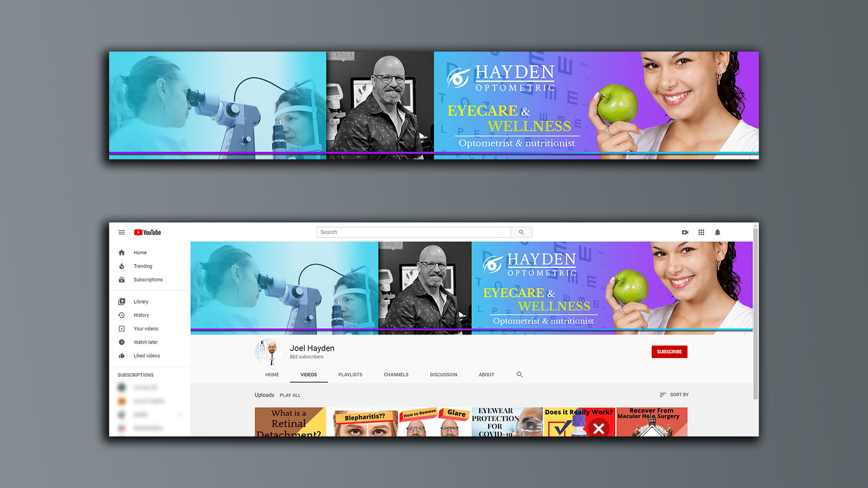Click the Your videos sidebar label
This screenshot has width=868, height=488.
coord(146,329)
